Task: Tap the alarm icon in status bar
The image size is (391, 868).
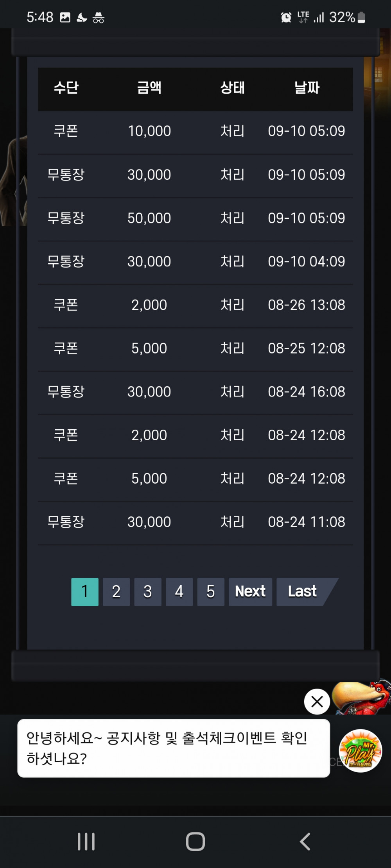Action: pos(286,17)
